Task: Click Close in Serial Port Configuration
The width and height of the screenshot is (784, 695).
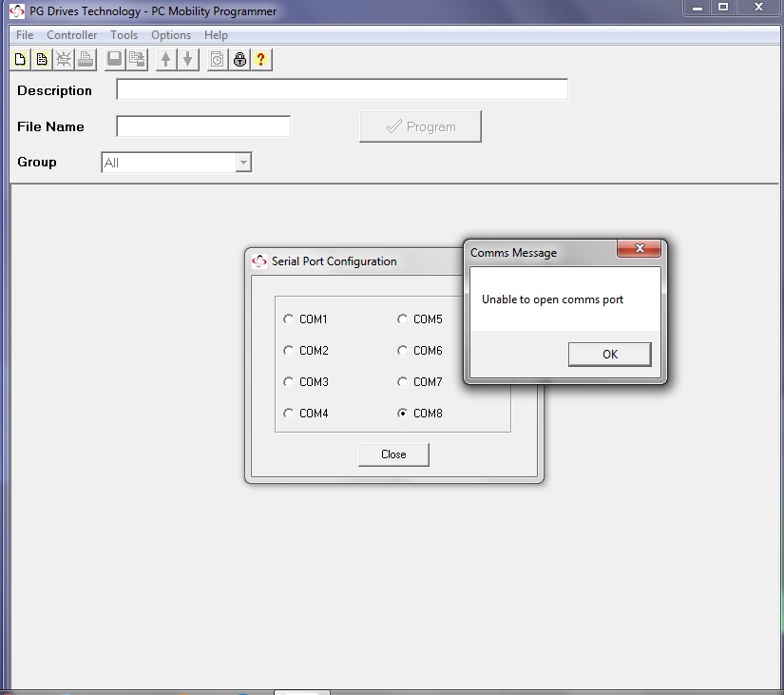Action: pyautogui.click(x=393, y=454)
